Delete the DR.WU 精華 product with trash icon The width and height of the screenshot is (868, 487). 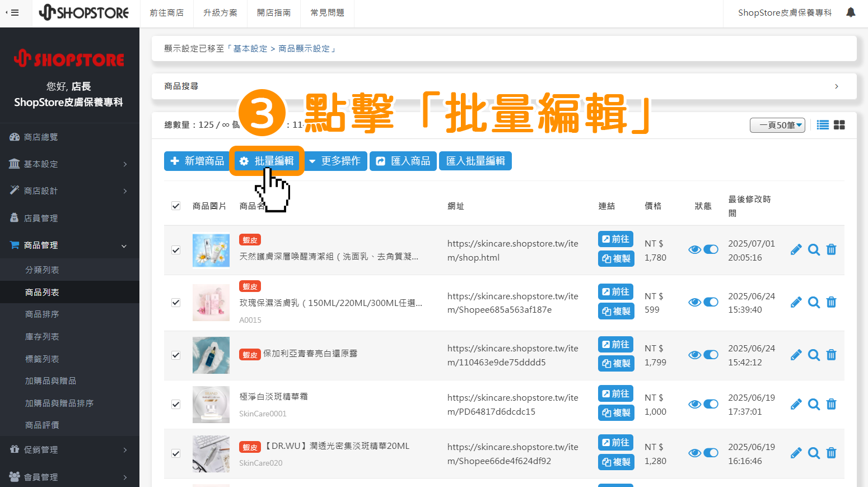click(x=832, y=453)
